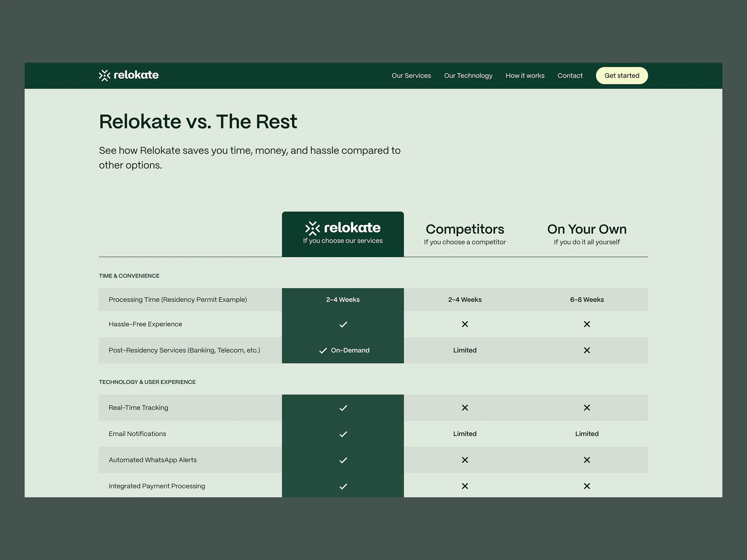This screenshot has width=747, height=560.
Task: Click Relokate checkmark for Email Notifications
Action: click(343, 434)
